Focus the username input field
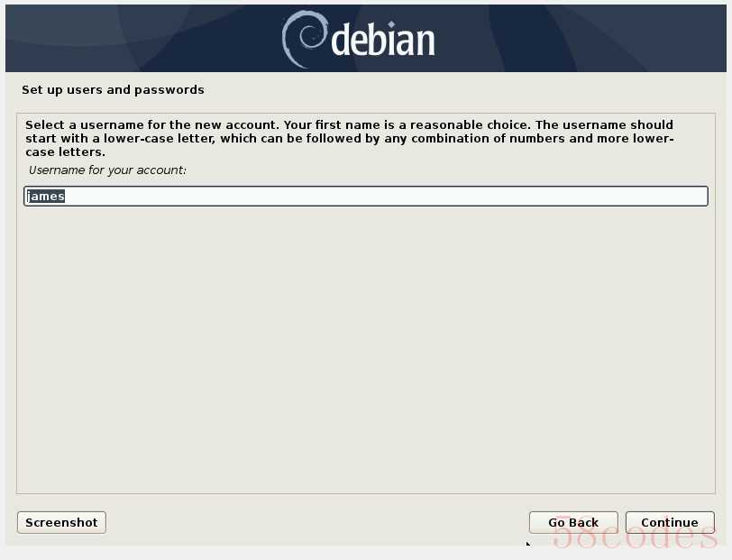The height and width of the screenshot is (560, 732). 366,196
